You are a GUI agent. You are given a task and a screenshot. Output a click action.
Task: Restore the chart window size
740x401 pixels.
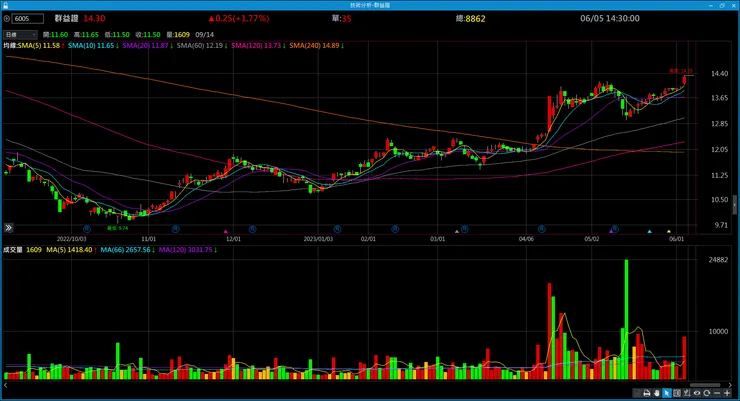point(722,5)
